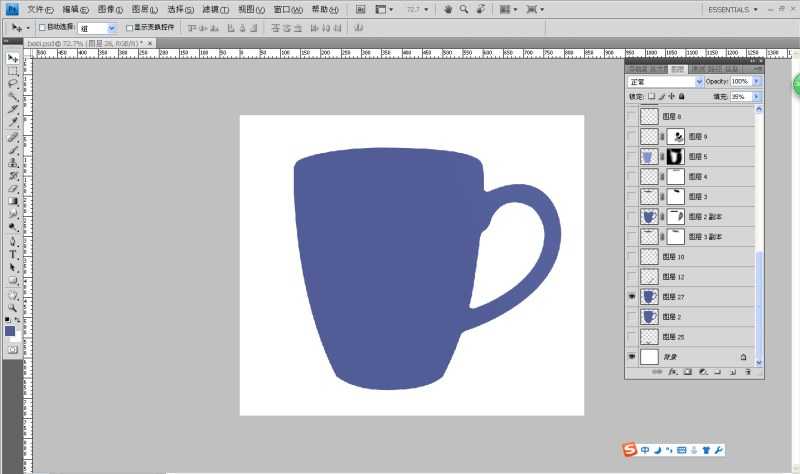Open the 图层(L) menu
The height and width of the screenshot is (474, 800).
coord(145,9)
